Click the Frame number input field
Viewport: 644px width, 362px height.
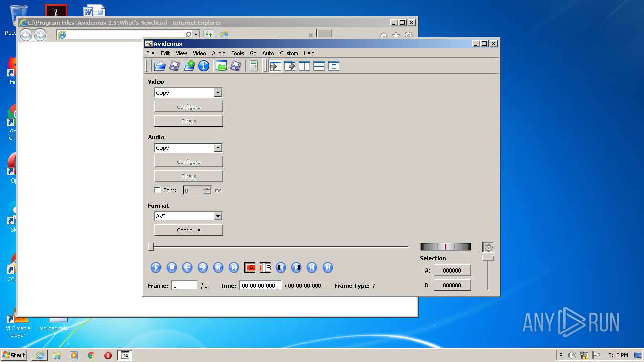tap(185, 286)
